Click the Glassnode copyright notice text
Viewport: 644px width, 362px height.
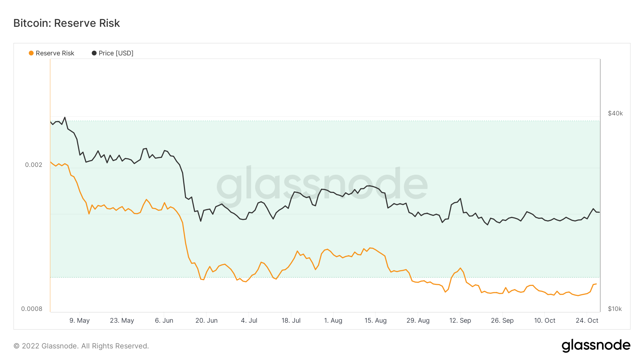coord(81,346)
